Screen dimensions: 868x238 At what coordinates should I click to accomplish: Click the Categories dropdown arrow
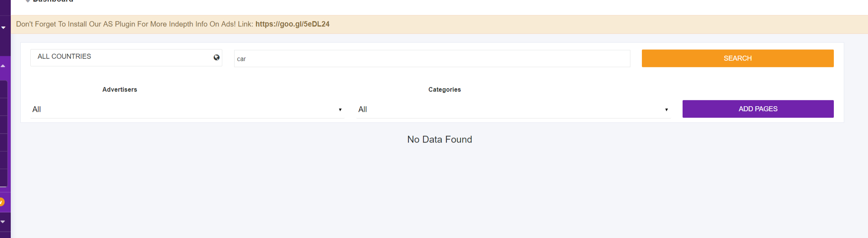pyautogui.click(x=666, y=110)
